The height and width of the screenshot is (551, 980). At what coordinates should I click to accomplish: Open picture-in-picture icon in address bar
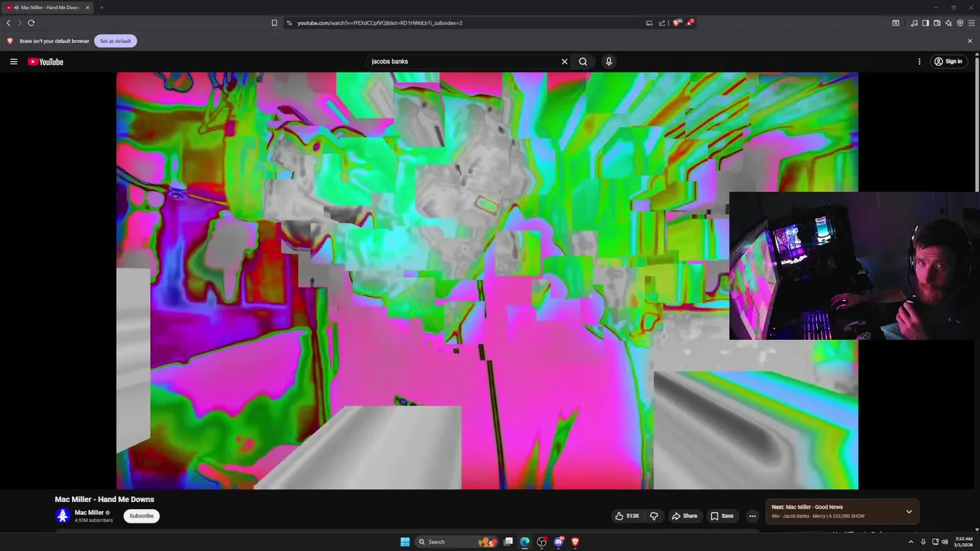pyautogui.click(x=649, y=23)
